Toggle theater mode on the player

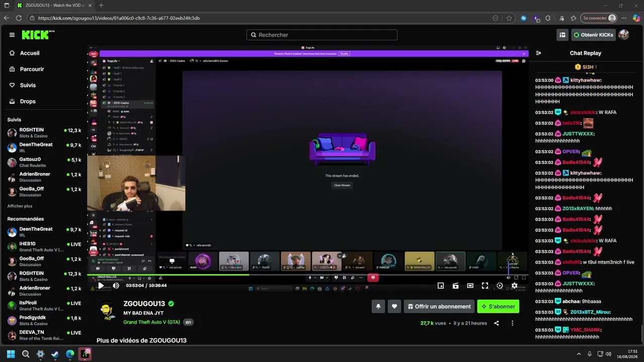click(470, 286)
